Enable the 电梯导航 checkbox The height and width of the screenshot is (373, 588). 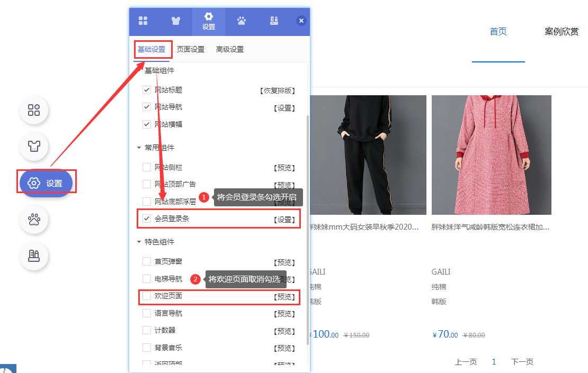(x=147, y=279)
